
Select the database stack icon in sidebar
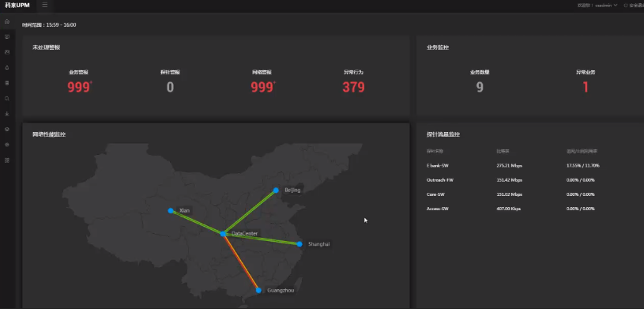7,83
